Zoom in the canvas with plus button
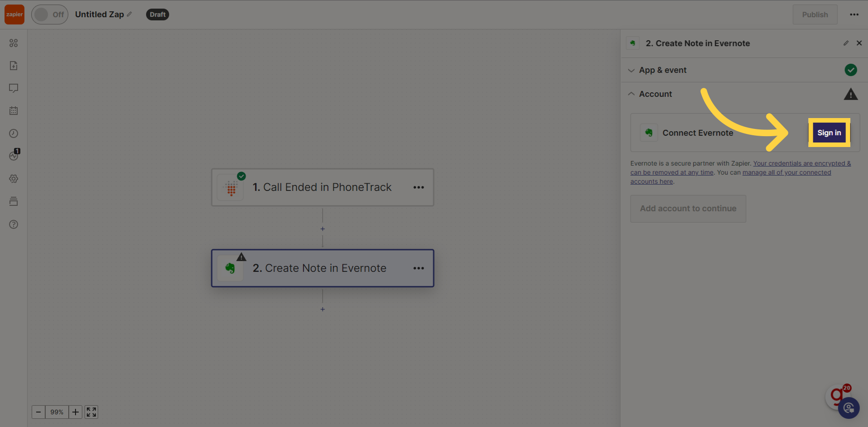This screenshot has height=427, width=868. (x=75, y=412)
